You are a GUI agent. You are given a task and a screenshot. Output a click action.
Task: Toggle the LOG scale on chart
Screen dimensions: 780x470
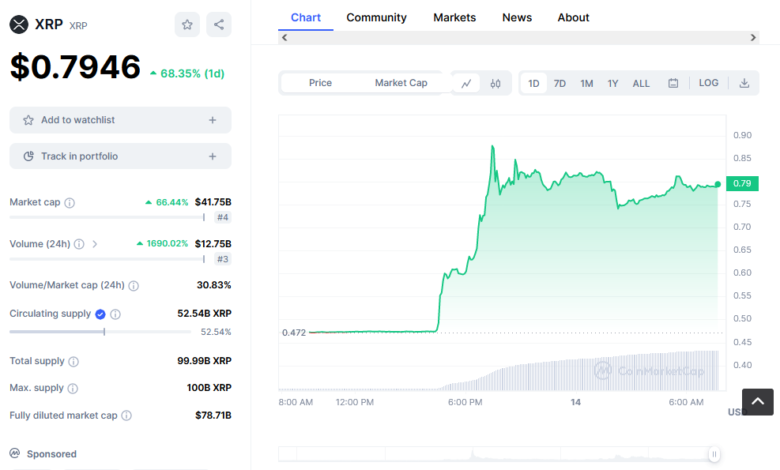708,83
